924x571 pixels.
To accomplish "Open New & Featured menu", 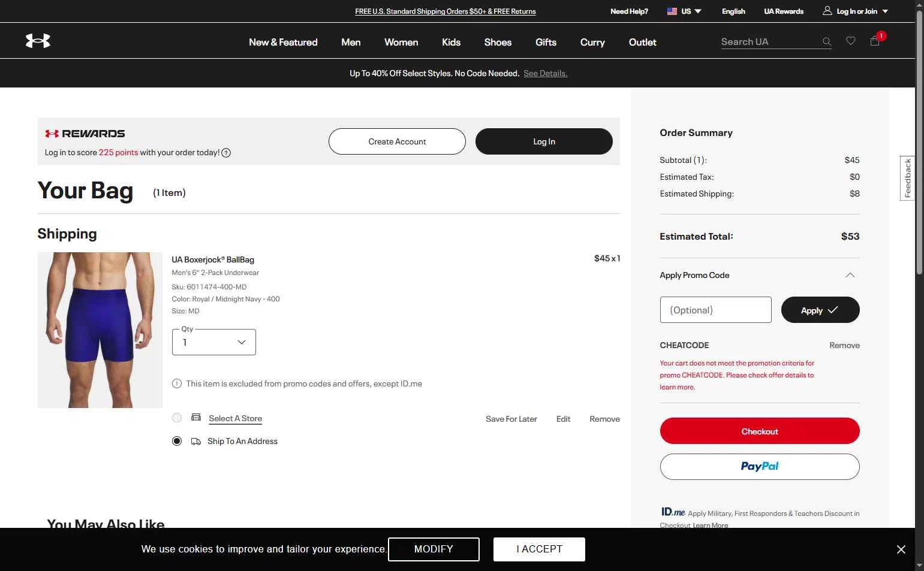I will 283,42.
